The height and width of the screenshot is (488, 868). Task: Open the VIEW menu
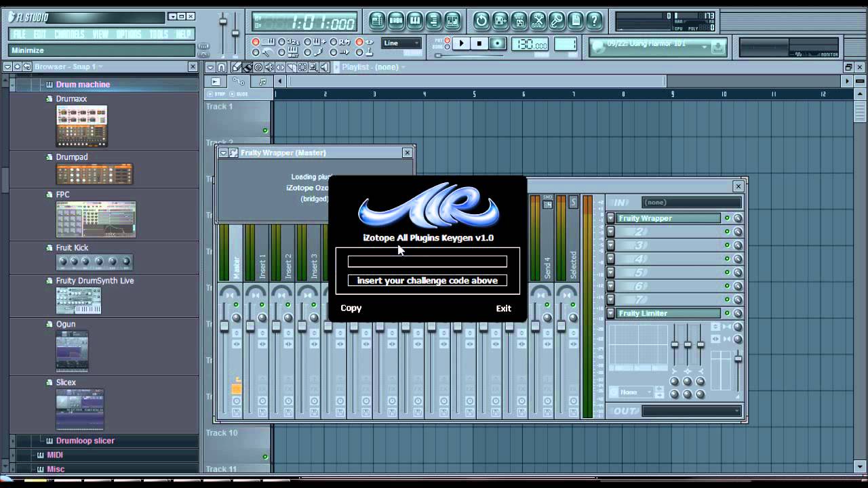(x=100, y=34)
